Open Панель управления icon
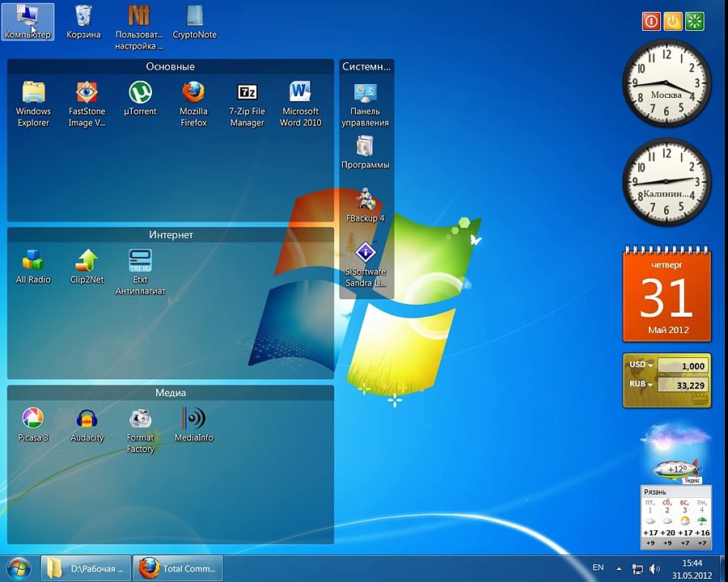Screen dimensions: 728x582 pyautogui.click(x=366, y=105)
